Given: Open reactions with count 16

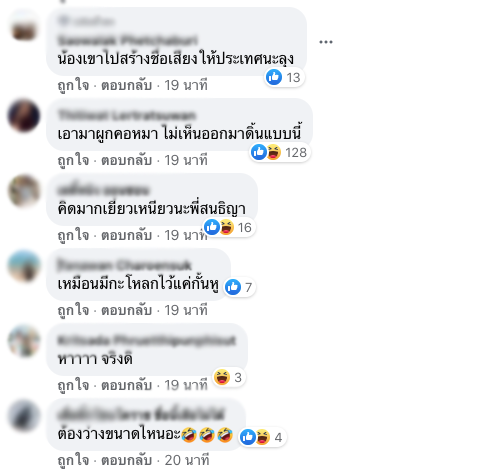Looking at the screenshot, I should tap(229, 227).
